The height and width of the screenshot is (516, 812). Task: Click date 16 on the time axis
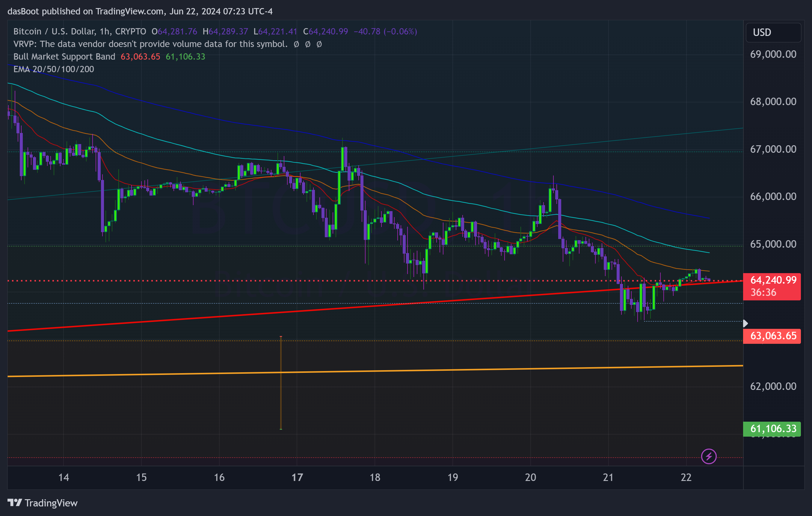click(219, 477)
